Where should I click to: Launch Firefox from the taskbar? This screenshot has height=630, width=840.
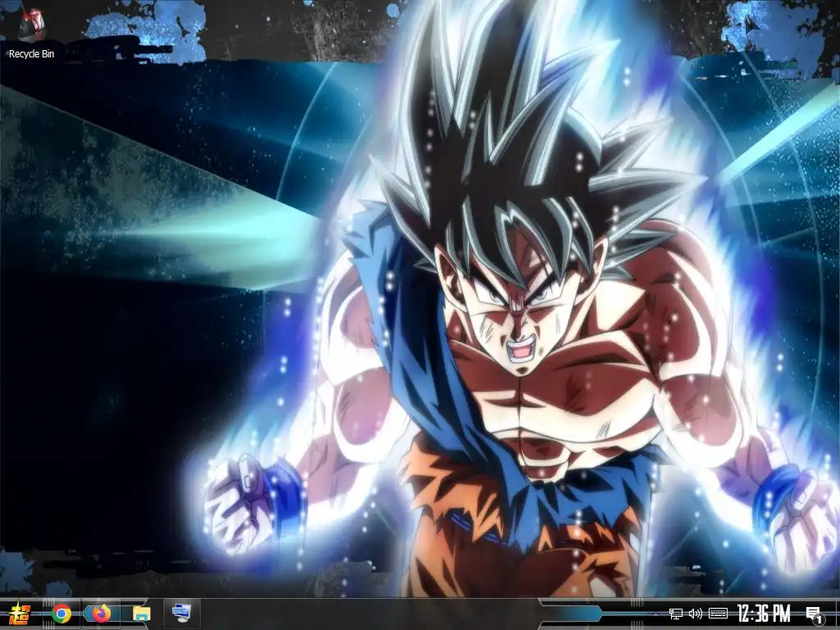(x=101, y=614)
